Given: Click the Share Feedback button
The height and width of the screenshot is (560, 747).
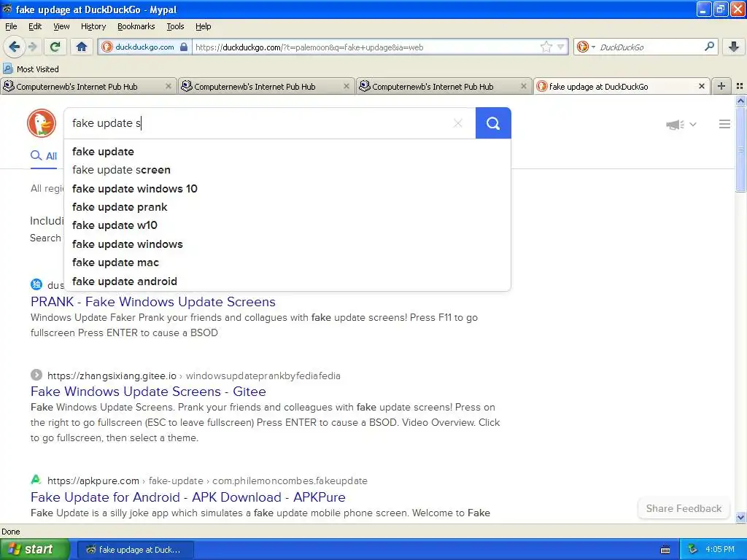Looking at the screenshot, I should pyautogui.click(x=684, y=508).
